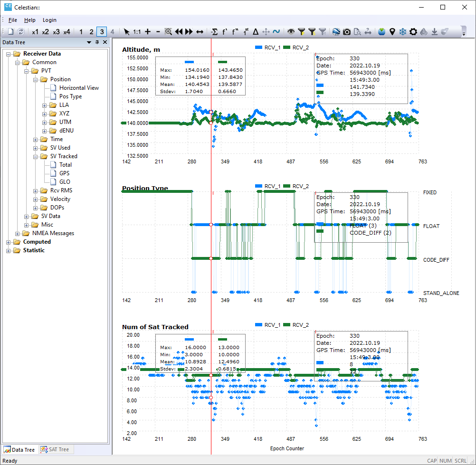Toggle the x2 speed multiplier button
This screenshot has width=476, height=465.
(x=45, y=32)
